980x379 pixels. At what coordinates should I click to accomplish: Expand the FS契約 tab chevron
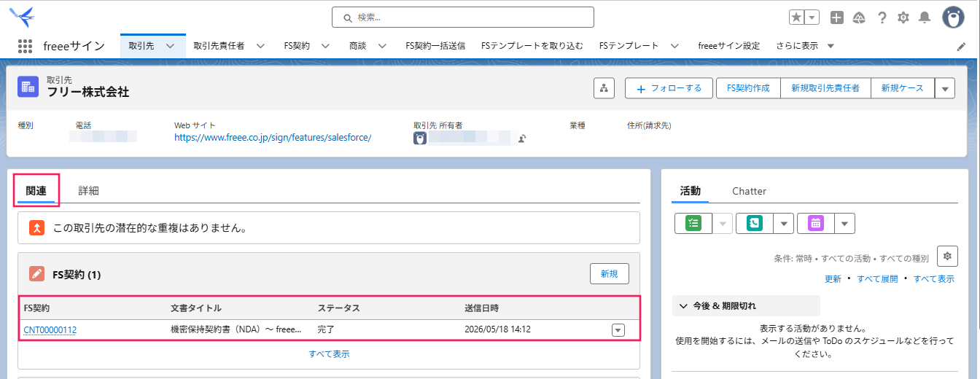click(325, 46)
